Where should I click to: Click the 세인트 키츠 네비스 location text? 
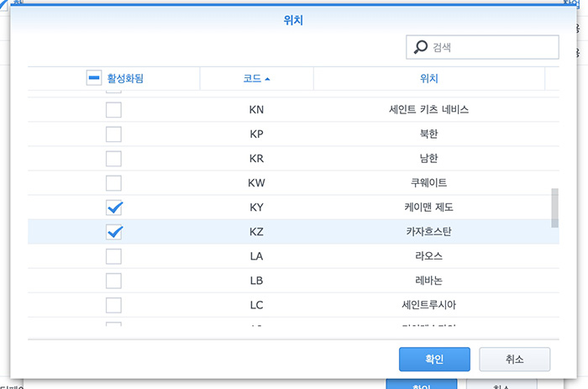pos(428,109)
